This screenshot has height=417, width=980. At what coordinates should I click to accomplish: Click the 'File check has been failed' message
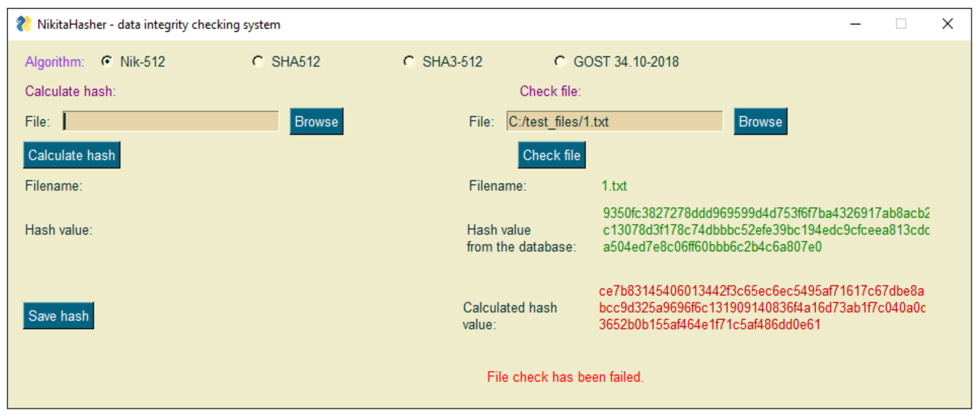pos(565,377)
